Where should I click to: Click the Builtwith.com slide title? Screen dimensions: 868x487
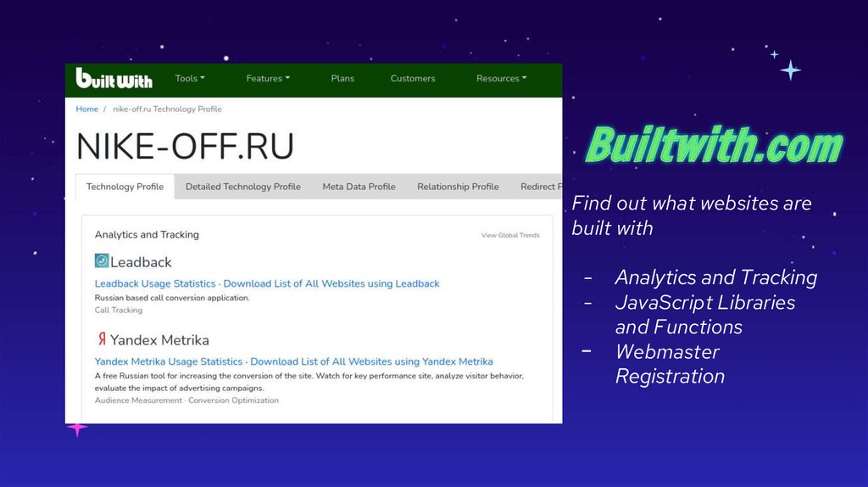(714, 144)
